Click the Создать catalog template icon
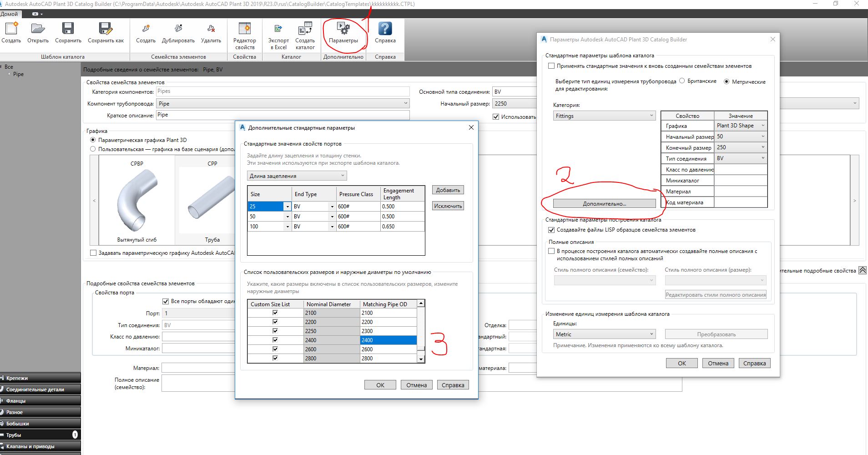The image size is (868, 455). tap(11, 29)
